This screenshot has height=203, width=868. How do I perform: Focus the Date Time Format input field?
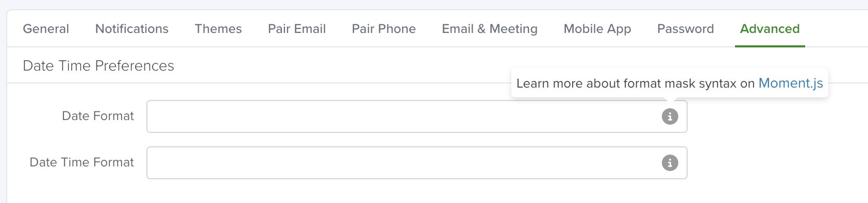(417, 163)
